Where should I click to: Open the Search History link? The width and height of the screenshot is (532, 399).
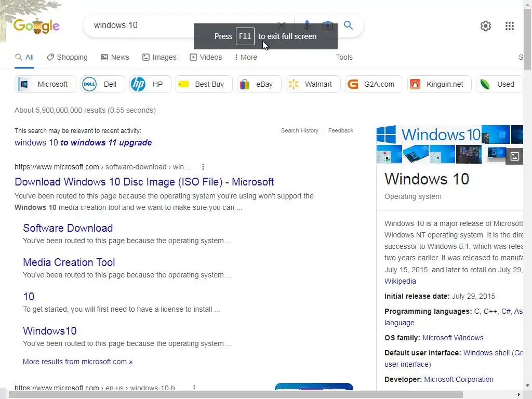pyautogui.click(x=300, y=130)
